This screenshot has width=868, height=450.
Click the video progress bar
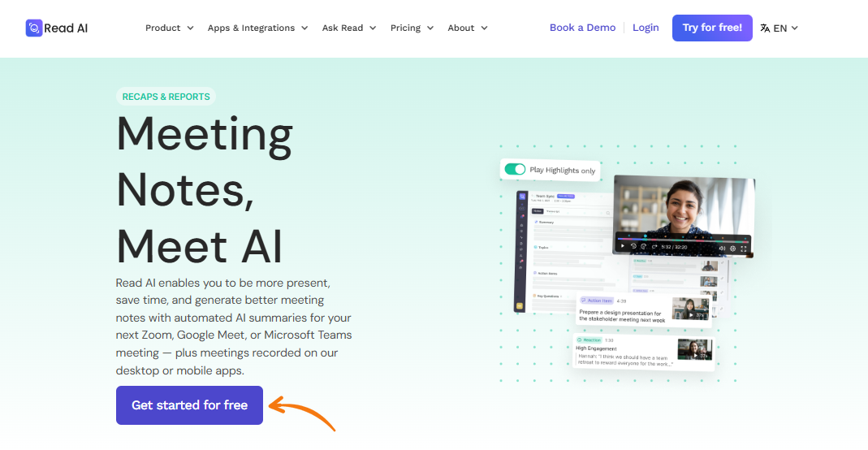[x=683, y=241]
